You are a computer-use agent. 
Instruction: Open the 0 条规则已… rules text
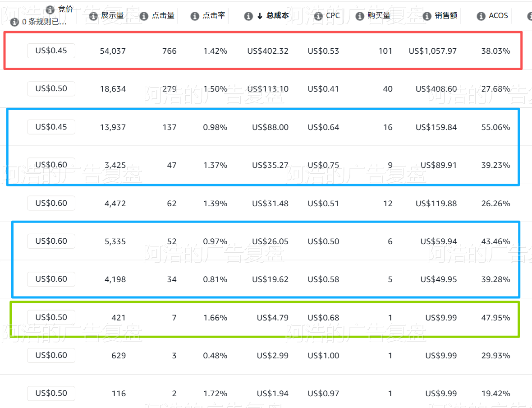(x=44, y=22)
